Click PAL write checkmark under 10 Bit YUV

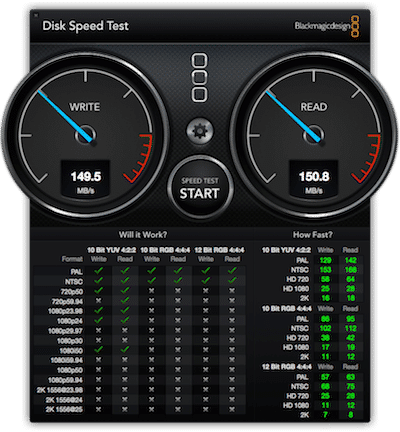pos(98,271)
